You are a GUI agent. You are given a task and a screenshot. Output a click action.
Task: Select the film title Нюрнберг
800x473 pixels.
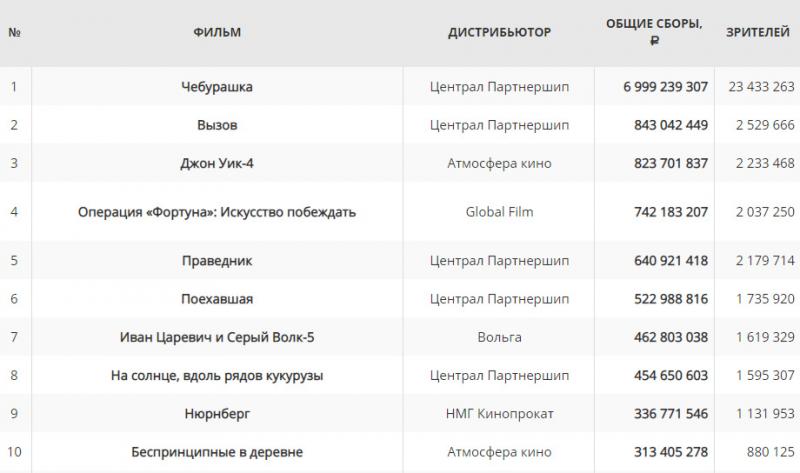[217, 414]
